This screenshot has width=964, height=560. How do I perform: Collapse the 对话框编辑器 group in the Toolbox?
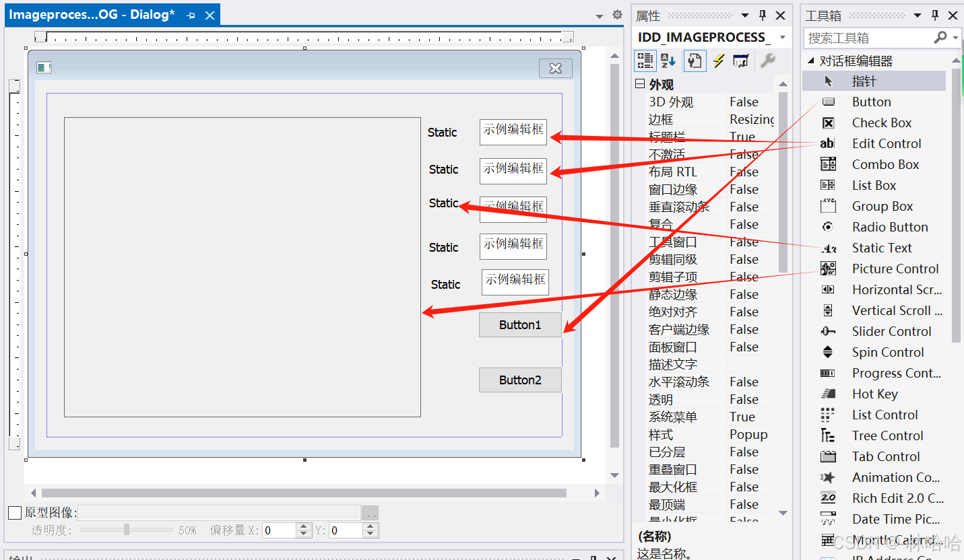[810, 59]
